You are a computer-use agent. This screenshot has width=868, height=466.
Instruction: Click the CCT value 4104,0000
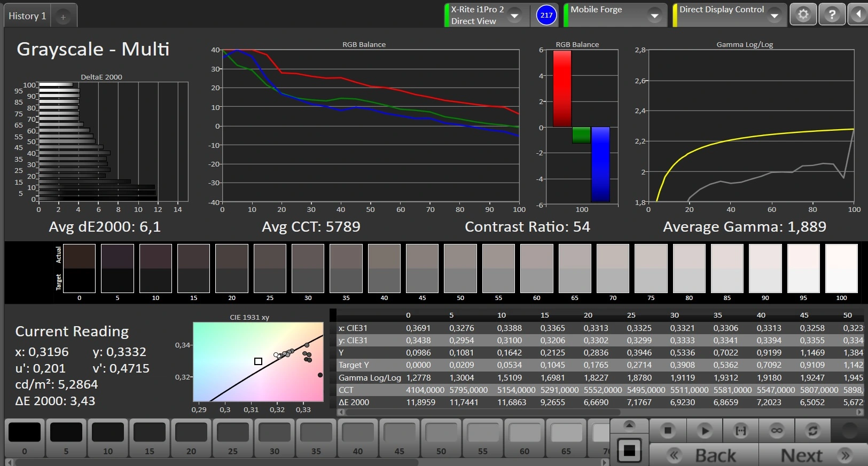point(425,390)
